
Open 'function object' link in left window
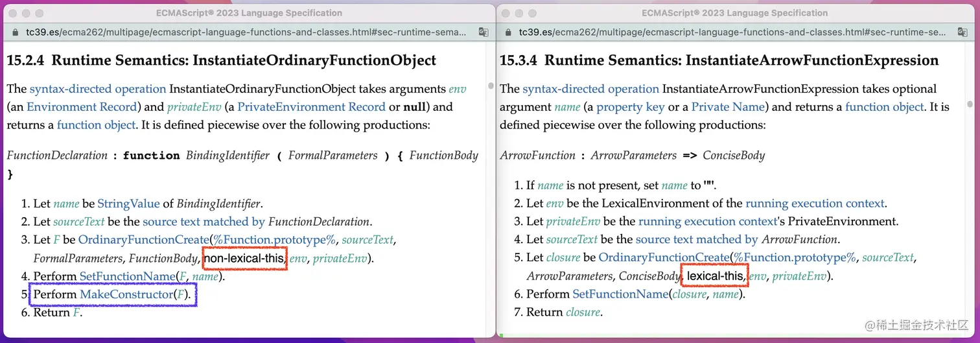pos(97,125)
